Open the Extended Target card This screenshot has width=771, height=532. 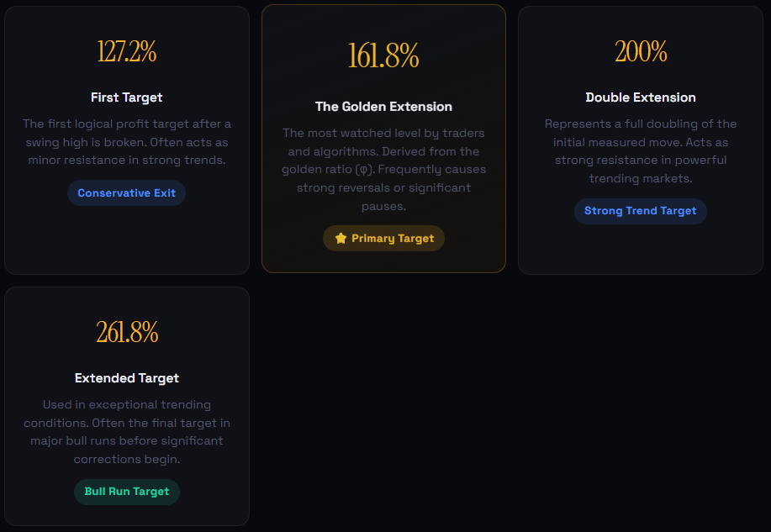point(127,406)
